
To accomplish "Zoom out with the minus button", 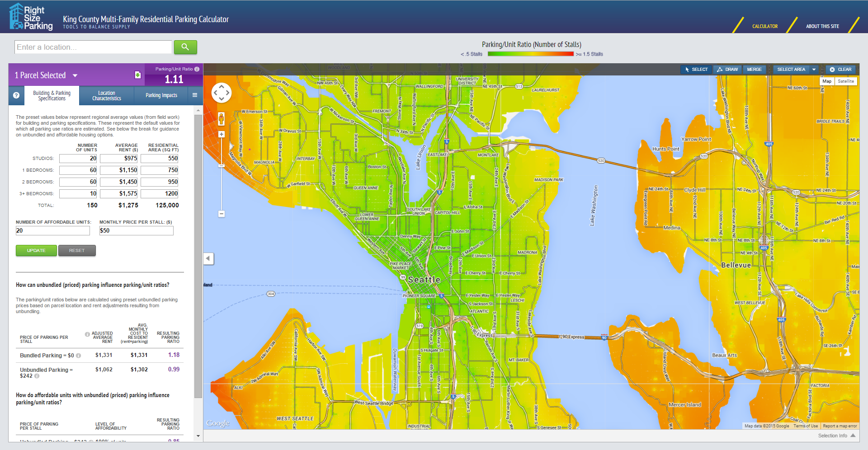I will 222,214.
